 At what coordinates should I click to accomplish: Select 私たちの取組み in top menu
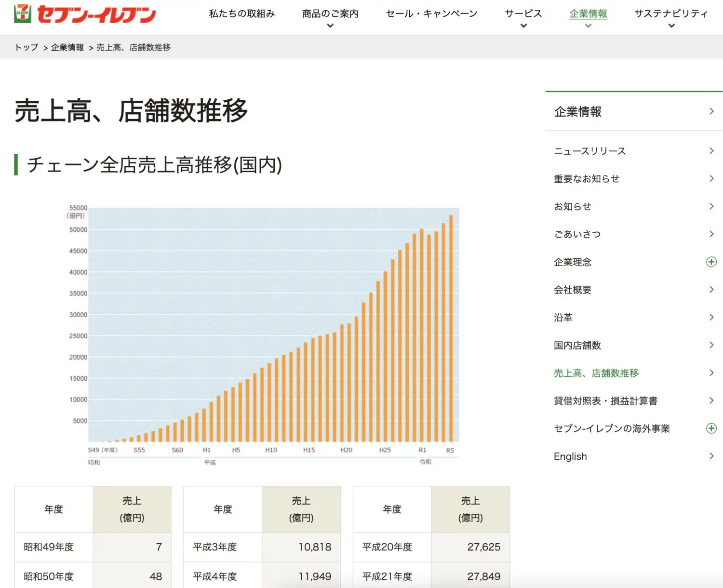pyautogui.click(x=242, y=14)
